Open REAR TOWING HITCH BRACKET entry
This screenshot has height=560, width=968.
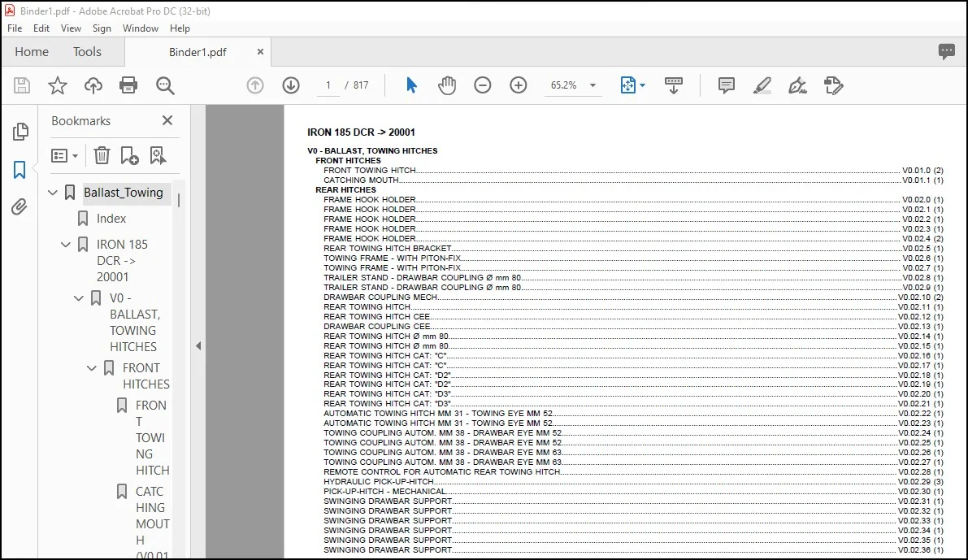pyautogui.click(x=633, y=248)
